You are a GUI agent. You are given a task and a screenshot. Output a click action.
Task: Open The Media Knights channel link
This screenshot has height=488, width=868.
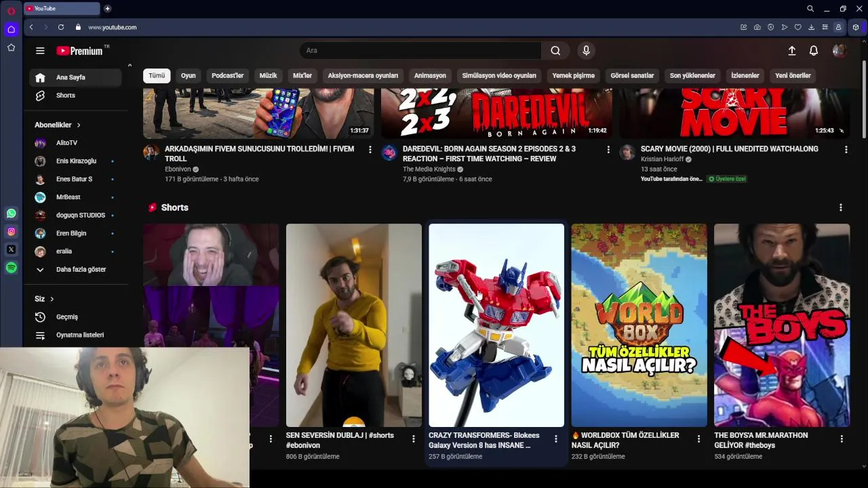click(x=429, y=169)
